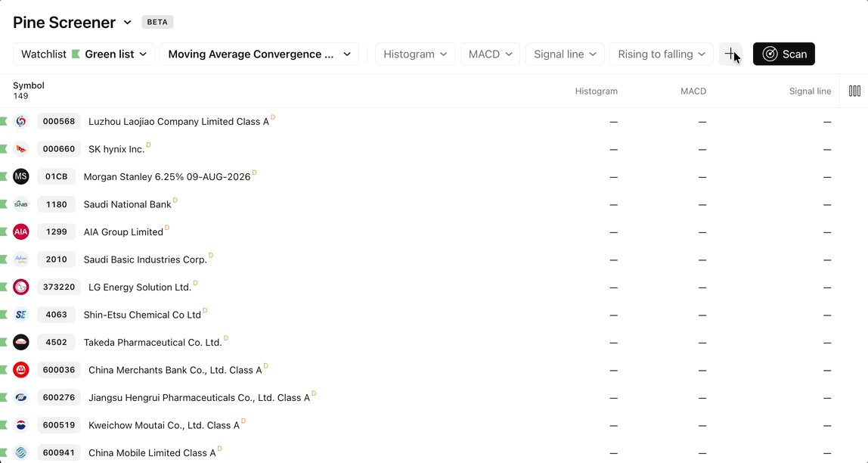Click Morgan Stanley MS logo
Viewport: 868px width, 463px height.
pos(21,177)
